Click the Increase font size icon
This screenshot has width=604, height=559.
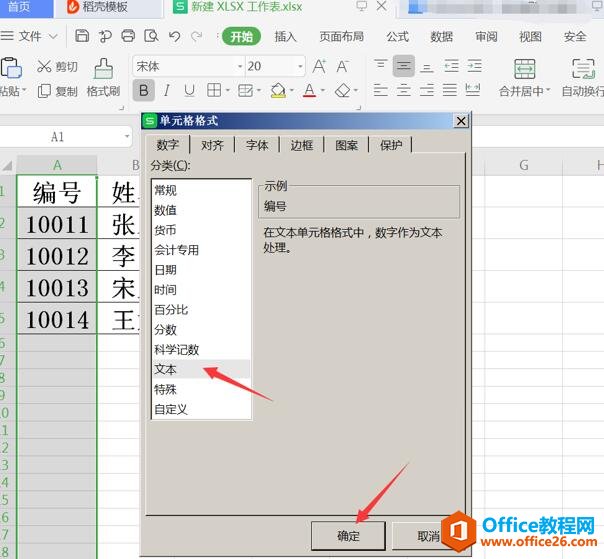click(320, 67)
